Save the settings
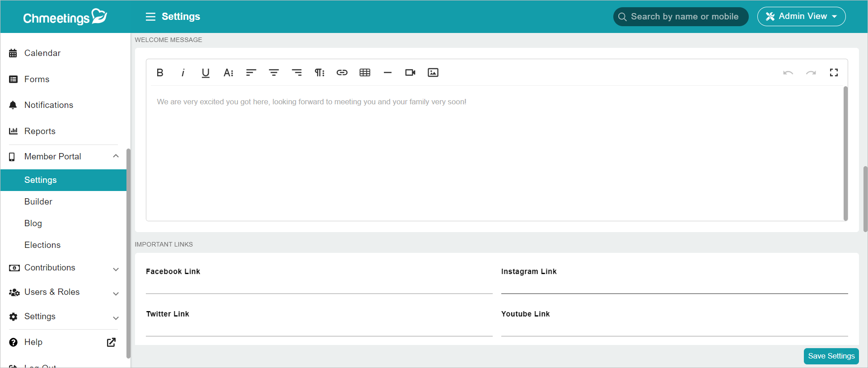Image resolution: width=868 pixels, height=368 pixels. [831, 356]
